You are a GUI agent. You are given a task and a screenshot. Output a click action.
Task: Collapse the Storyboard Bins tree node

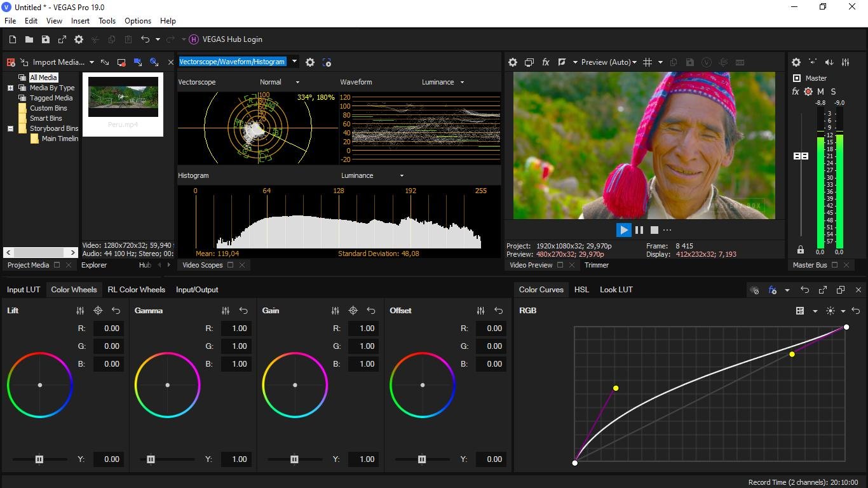click(x=10, y=128)
